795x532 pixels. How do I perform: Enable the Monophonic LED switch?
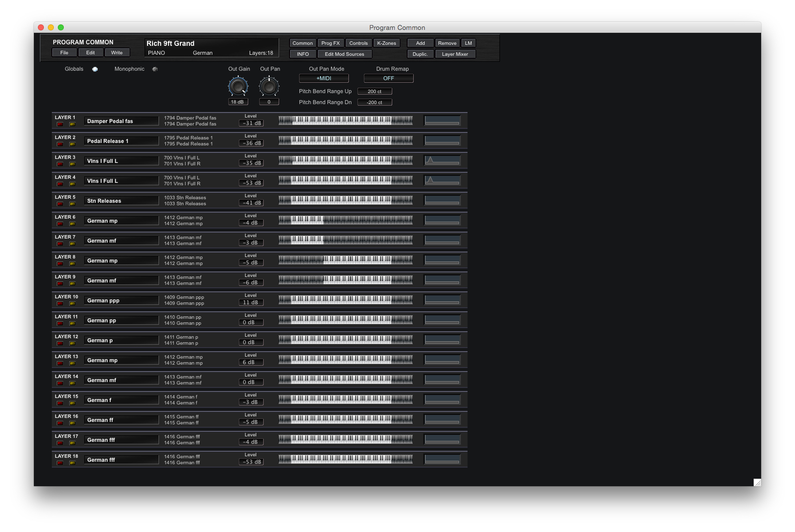click(155, 69)
